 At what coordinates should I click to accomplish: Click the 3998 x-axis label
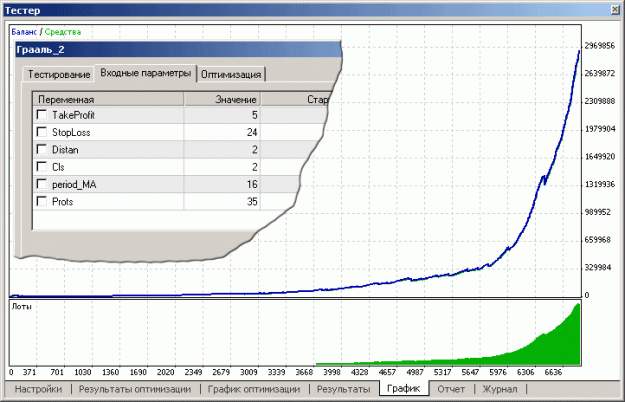[x=332, y=372]
